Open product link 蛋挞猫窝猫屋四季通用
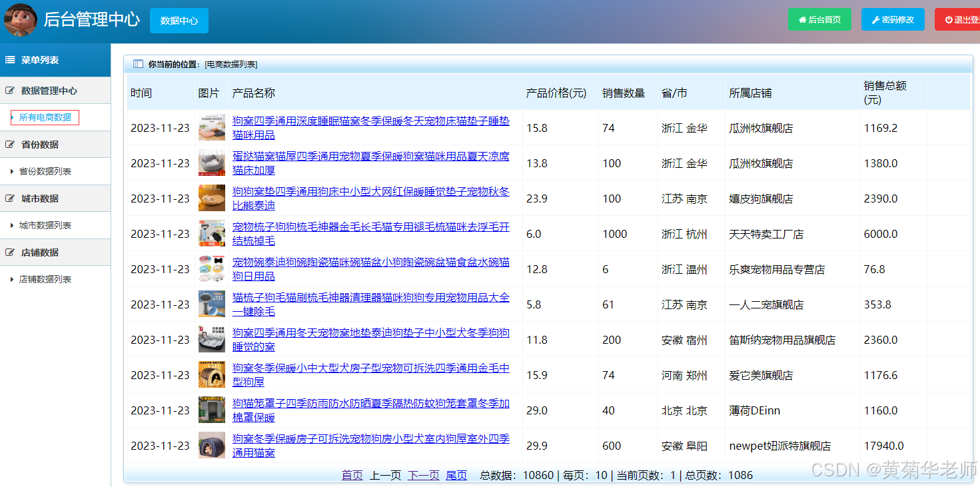This screenshot has width=980, height=487. (x=370, y=163)
